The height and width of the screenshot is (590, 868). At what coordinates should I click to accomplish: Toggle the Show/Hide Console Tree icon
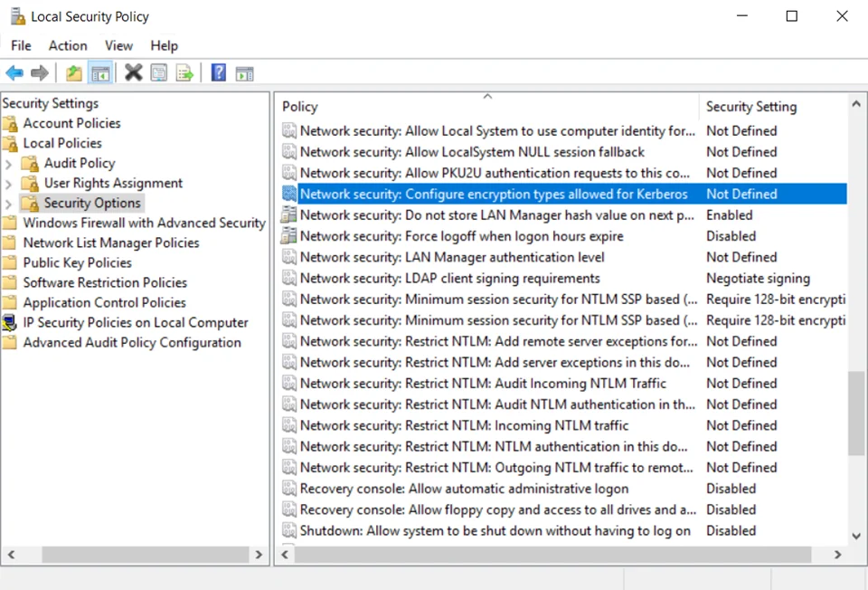[100, 73]
